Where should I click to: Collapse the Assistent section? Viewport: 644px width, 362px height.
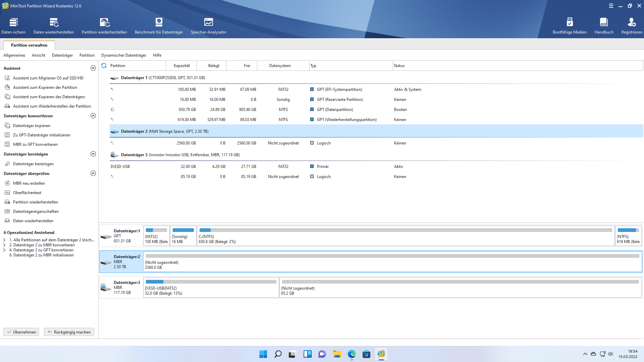click(x=93, y=68)
